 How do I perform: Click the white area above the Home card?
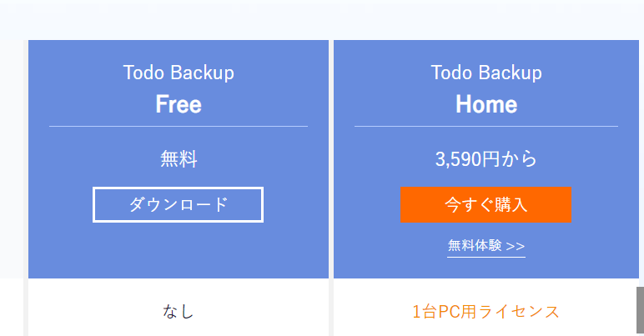(x=486, y=20)
